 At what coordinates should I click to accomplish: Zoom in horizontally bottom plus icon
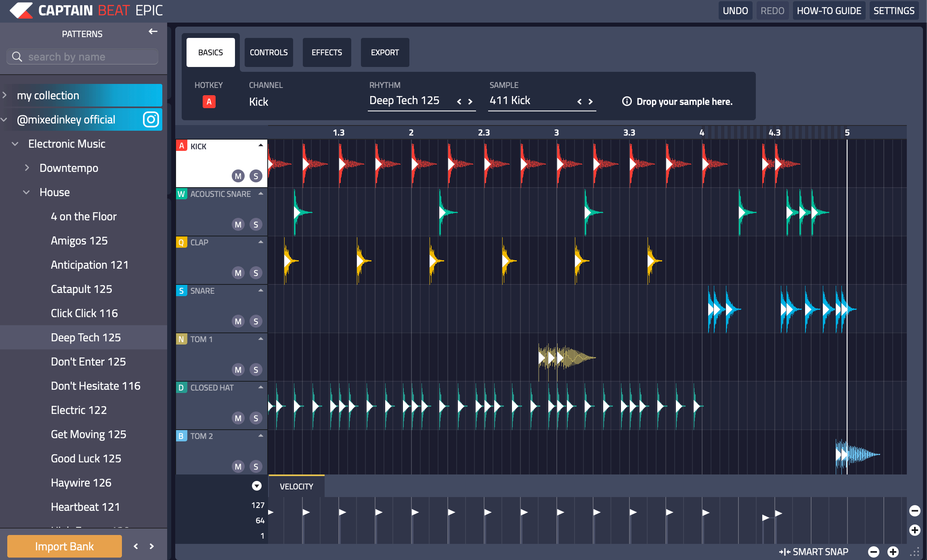click(x=893, y=552)
